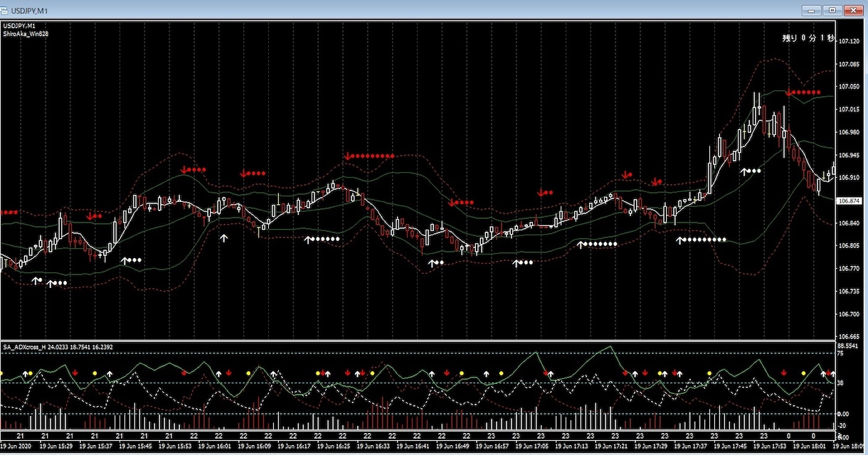868x455 pixels.
Task: Click the 19 Jun 16:09 time label
Action: (256, 446)
